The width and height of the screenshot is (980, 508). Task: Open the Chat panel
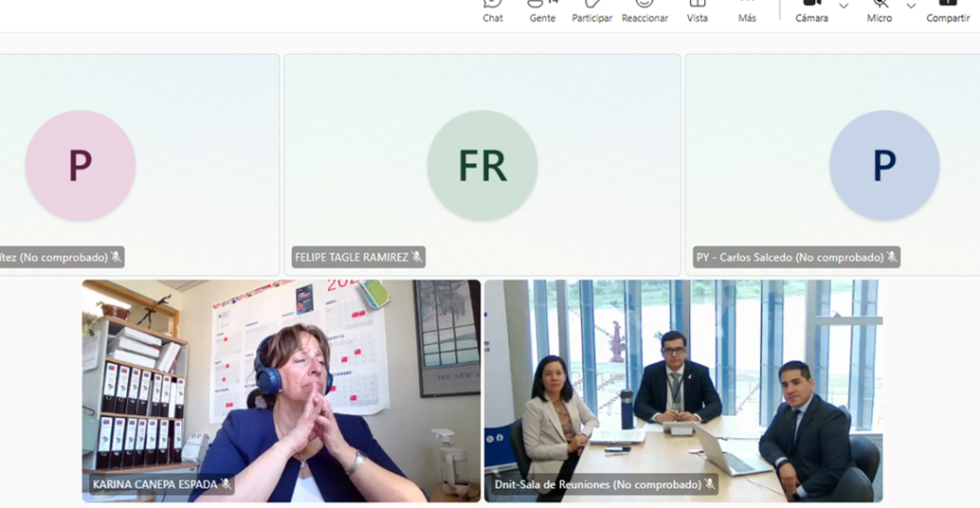coord(493,10)
